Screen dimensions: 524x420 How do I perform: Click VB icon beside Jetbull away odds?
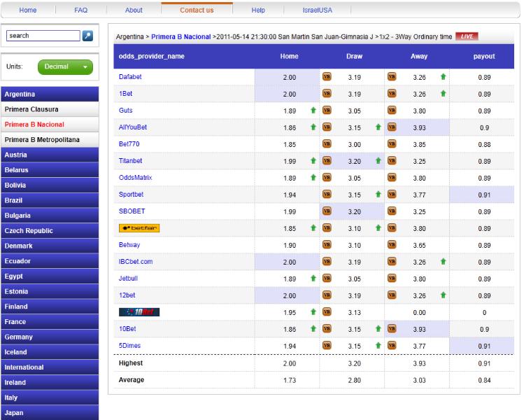click(x=392, y=279)
